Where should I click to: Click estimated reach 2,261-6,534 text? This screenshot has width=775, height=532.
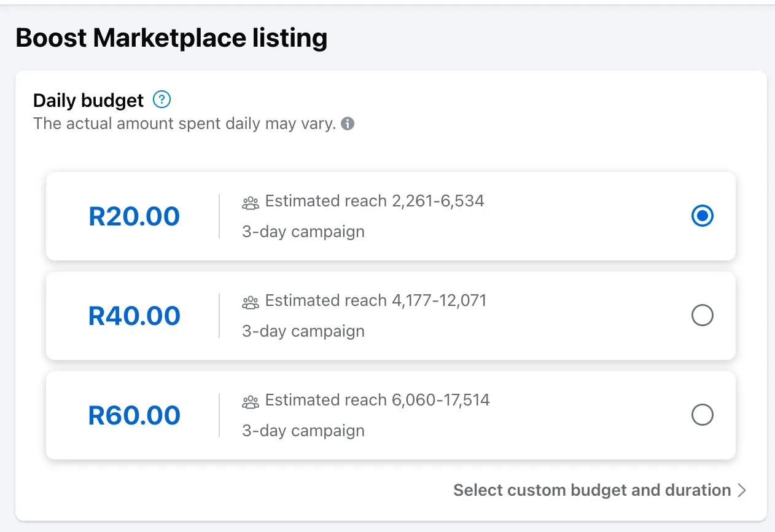374,201
